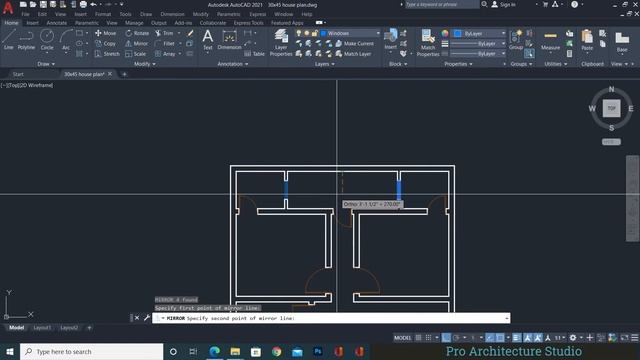Toggle Ortho mode in status bar
Image resolution: width=640 pixels, height=360 pixels.
(x=446, y=338)
